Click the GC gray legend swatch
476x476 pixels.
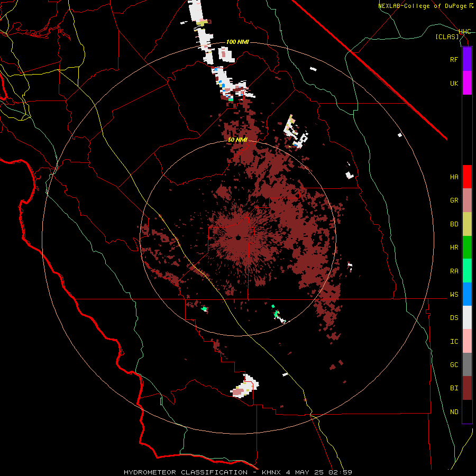click(467, 364)
